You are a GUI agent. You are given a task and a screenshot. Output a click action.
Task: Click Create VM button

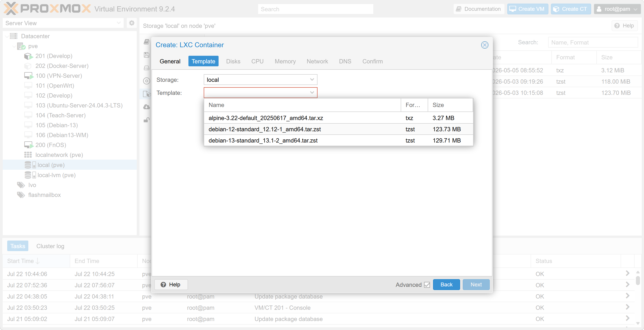(x=528, y=9)
